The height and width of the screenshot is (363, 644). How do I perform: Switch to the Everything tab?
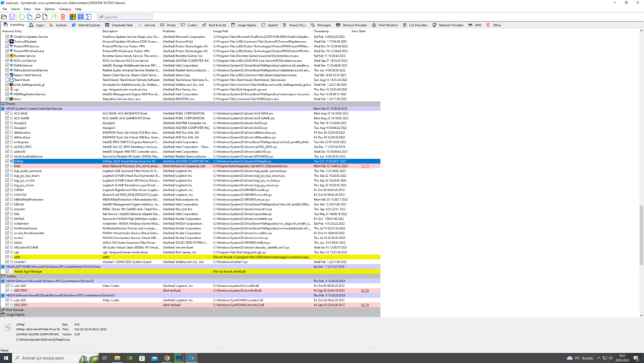[x=14, y=24]
